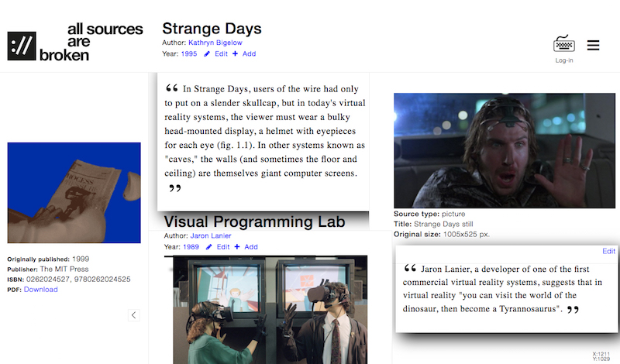
Task: Add to the Strange Days entry
Action: coord(249,53)
